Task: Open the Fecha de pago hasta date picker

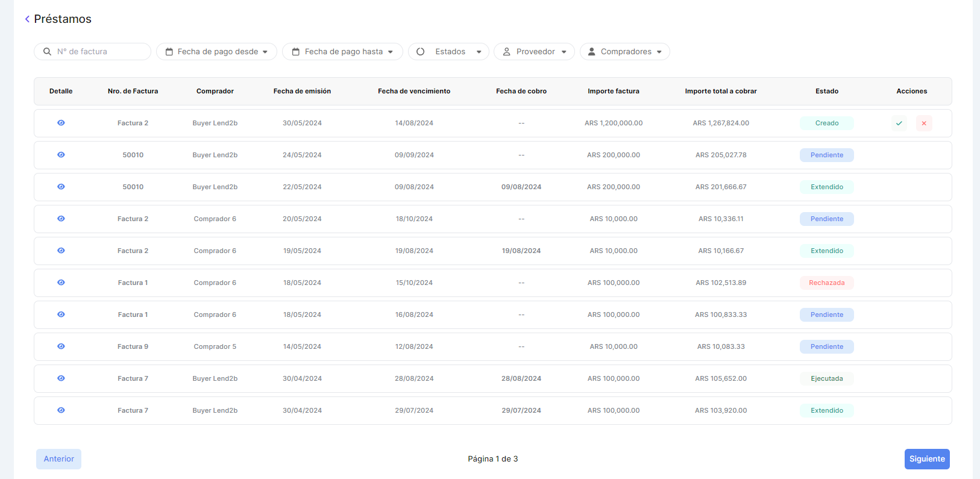Action: 342,52
